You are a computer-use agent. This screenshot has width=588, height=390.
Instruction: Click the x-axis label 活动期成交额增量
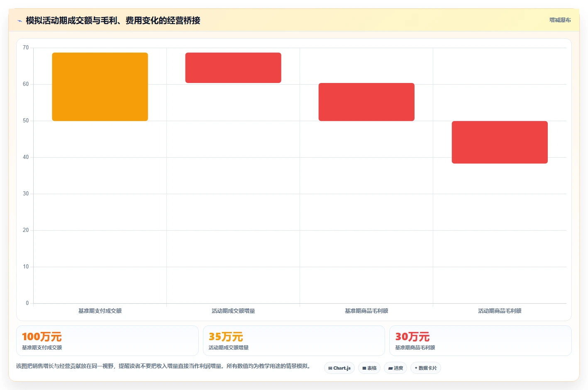(x=233, y=311)
